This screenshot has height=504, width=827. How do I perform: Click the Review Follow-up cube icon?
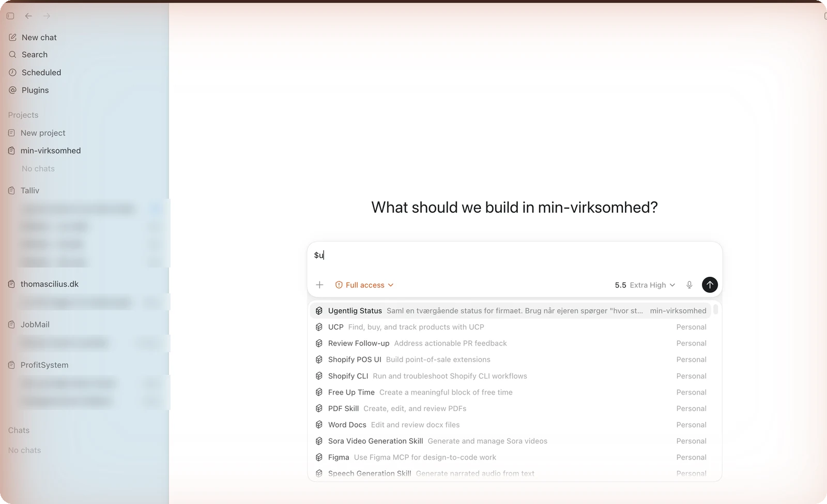319,343
